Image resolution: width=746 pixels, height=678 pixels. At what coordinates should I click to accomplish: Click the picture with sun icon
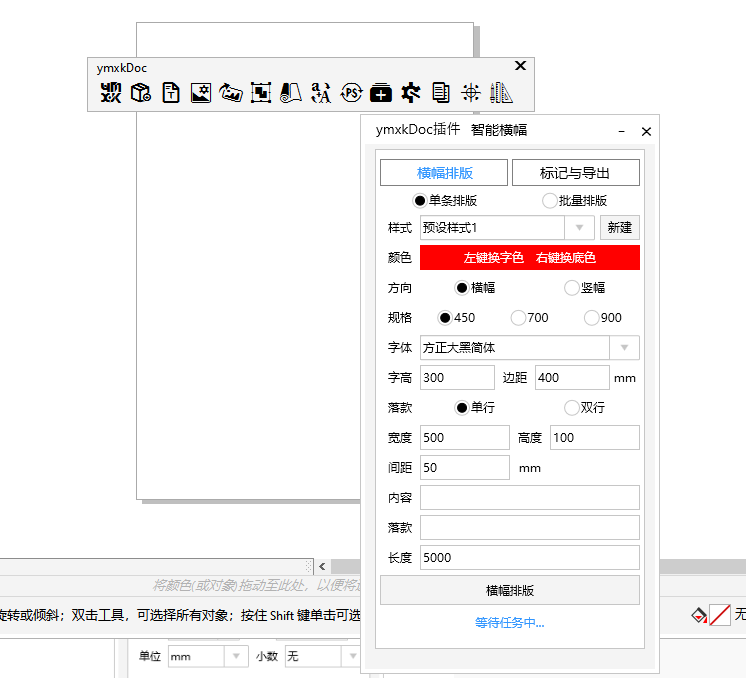[x=201, y=92]
